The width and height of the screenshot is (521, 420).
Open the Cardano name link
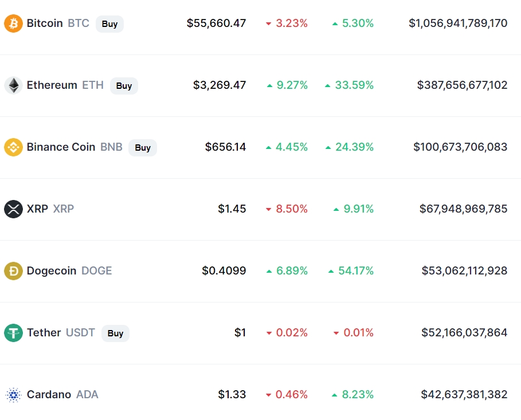tap(49, 395)
